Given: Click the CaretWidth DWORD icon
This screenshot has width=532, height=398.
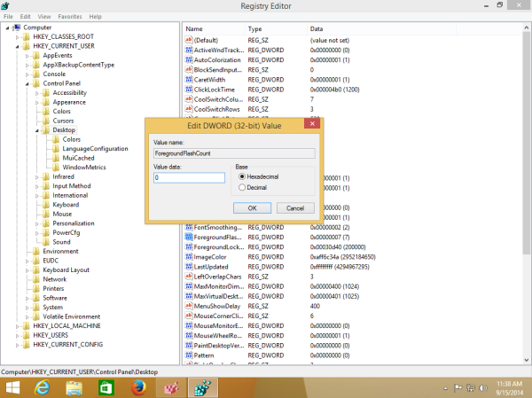Looking at the screenshot, I should pyautogui.click(x=189, y=80).
